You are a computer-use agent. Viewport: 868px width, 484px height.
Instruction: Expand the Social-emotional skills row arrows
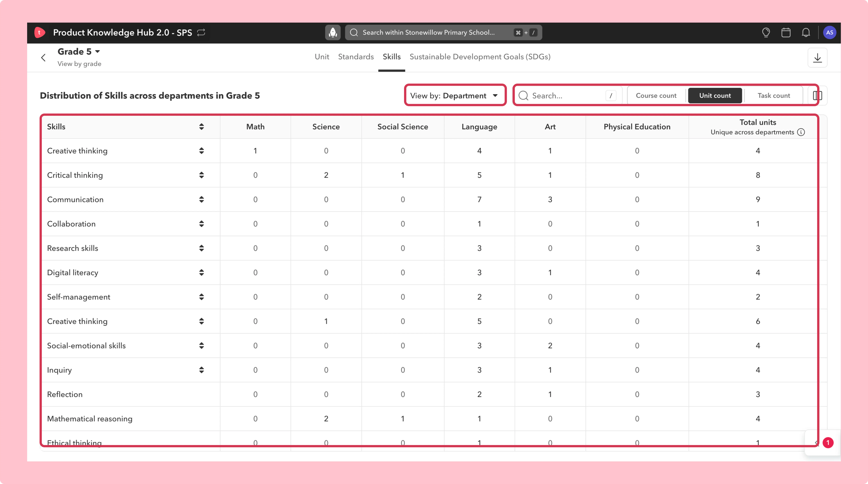(x=201, y=346)
